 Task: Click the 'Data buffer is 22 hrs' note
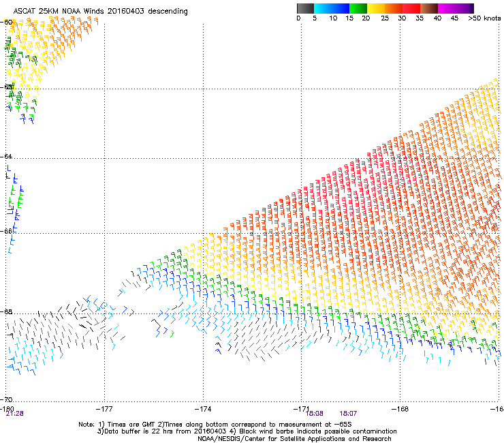click(x=162, y=431)
